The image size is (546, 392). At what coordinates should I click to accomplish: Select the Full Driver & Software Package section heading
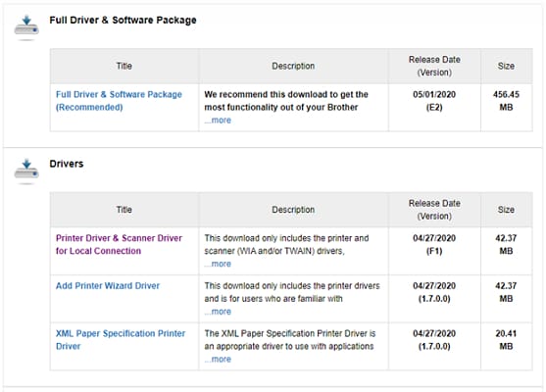[123, 21]
